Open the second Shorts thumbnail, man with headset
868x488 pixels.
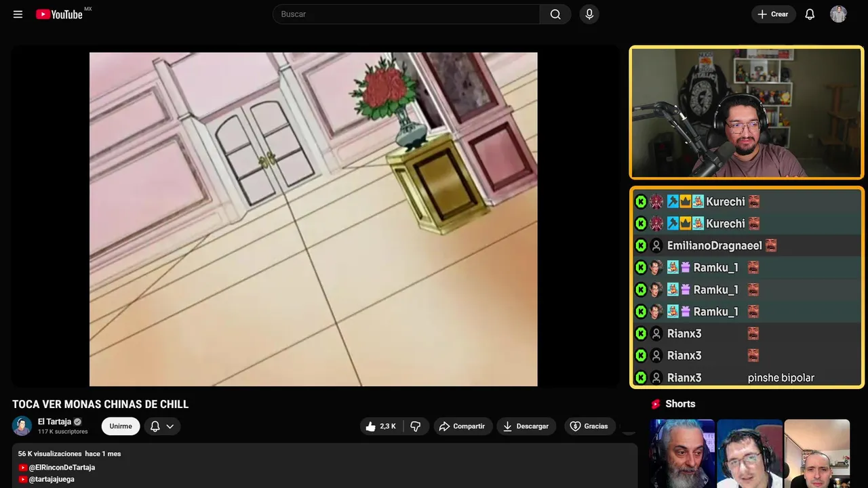[749, 453]
